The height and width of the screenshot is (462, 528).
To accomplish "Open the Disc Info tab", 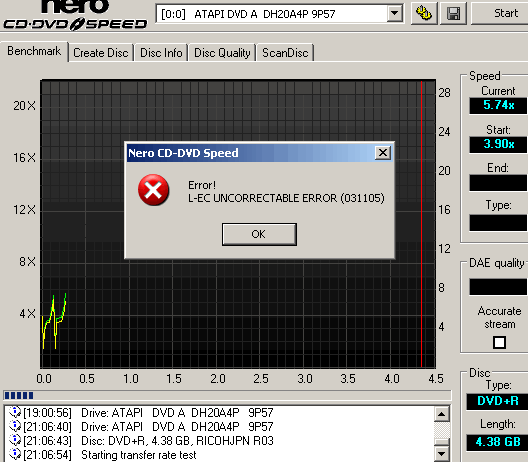I will (161, 53).
